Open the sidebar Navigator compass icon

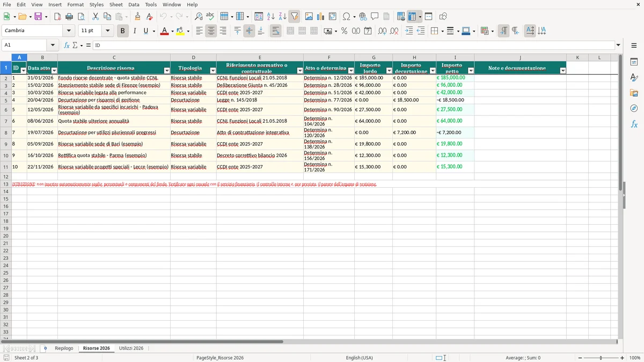634,108
